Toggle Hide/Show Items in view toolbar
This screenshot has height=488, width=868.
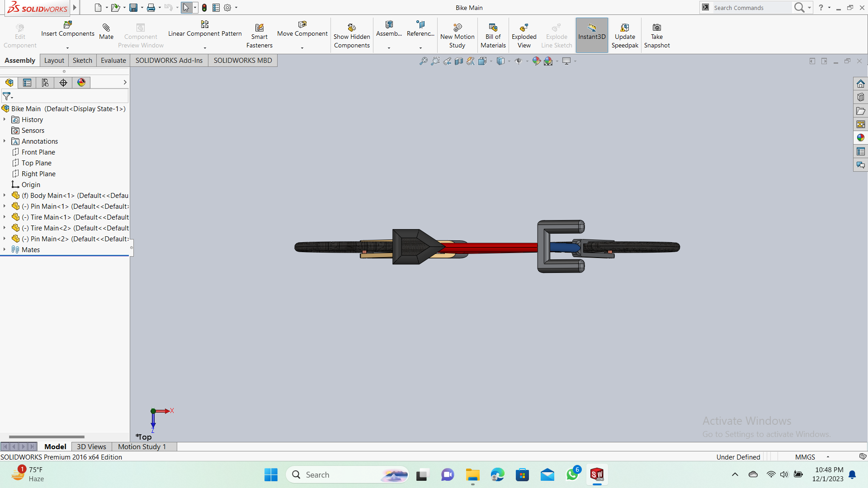518,61
